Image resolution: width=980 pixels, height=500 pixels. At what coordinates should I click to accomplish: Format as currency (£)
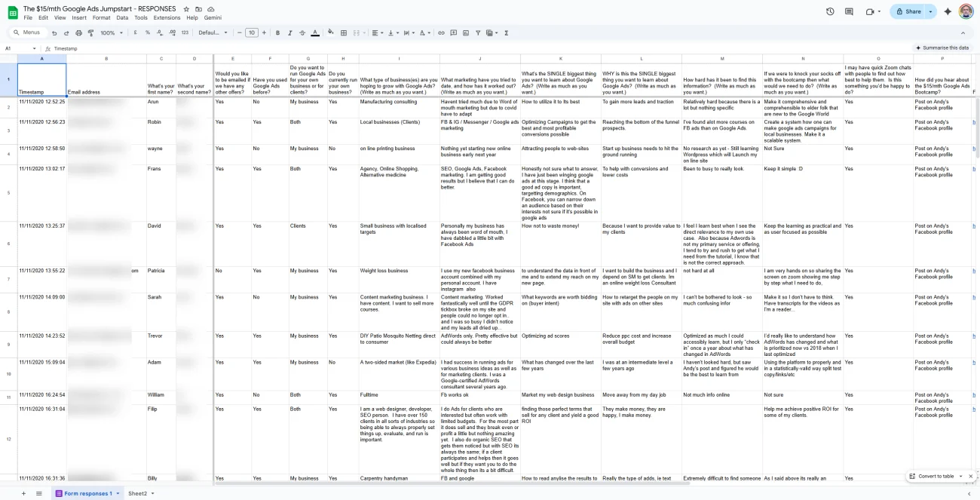coord(135,33)
